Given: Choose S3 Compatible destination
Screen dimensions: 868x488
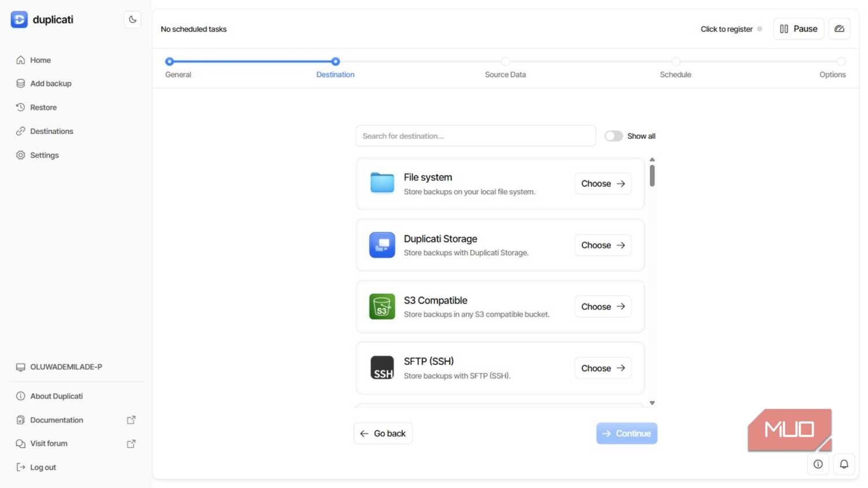Looking at the screenshot, I should tap(602, 306).
